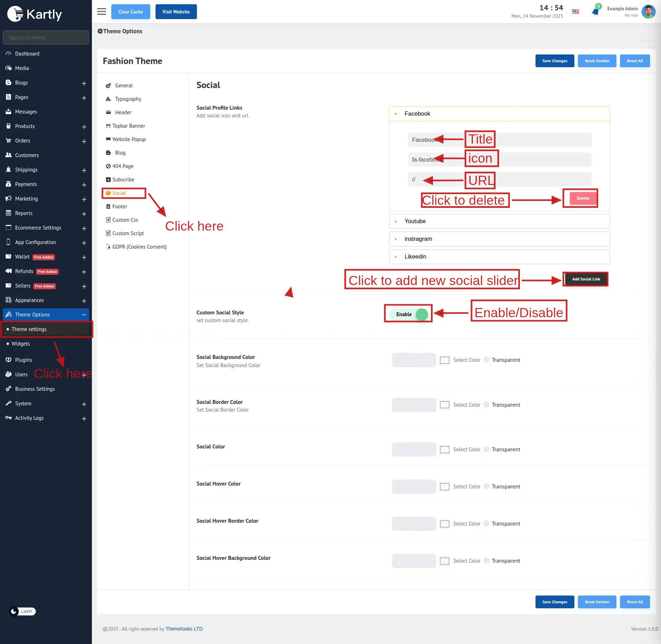Click the hamburger menu icon
661x644 pixels.
(101, 12)
